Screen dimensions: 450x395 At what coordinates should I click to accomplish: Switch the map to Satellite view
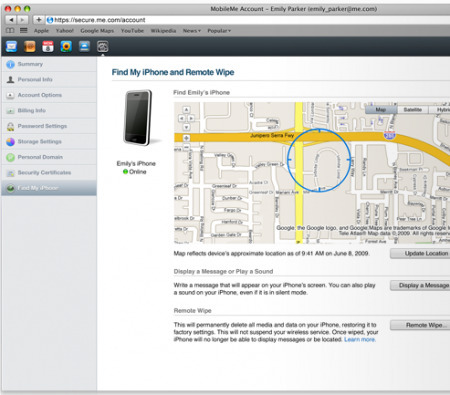pos(413,110)
